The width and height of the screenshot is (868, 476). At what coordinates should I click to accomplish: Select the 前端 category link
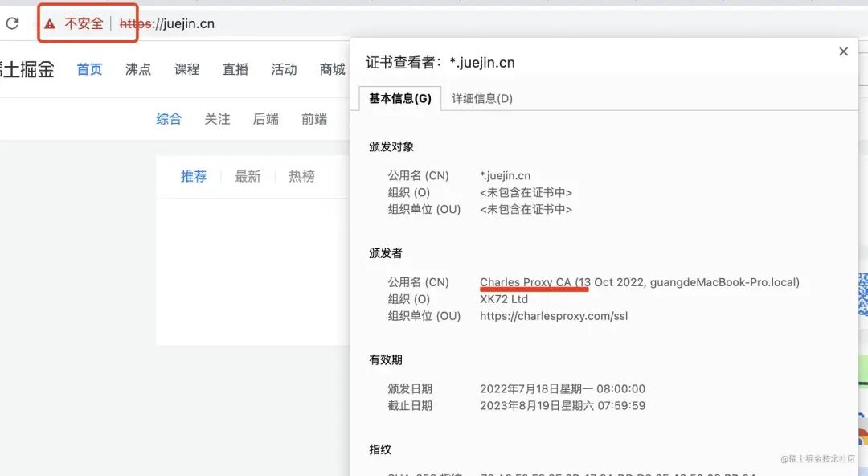pyautogui.click(x=314, y=118)
